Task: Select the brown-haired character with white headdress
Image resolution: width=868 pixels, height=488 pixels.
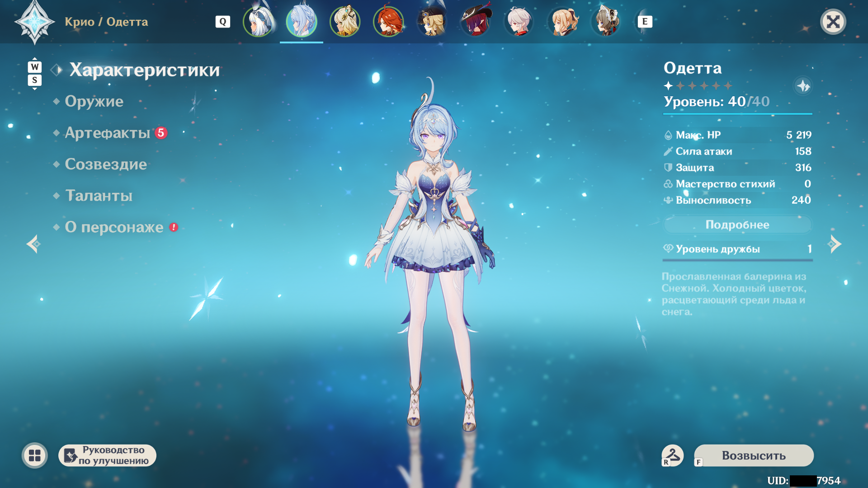Action: click(x=605, y=22)
